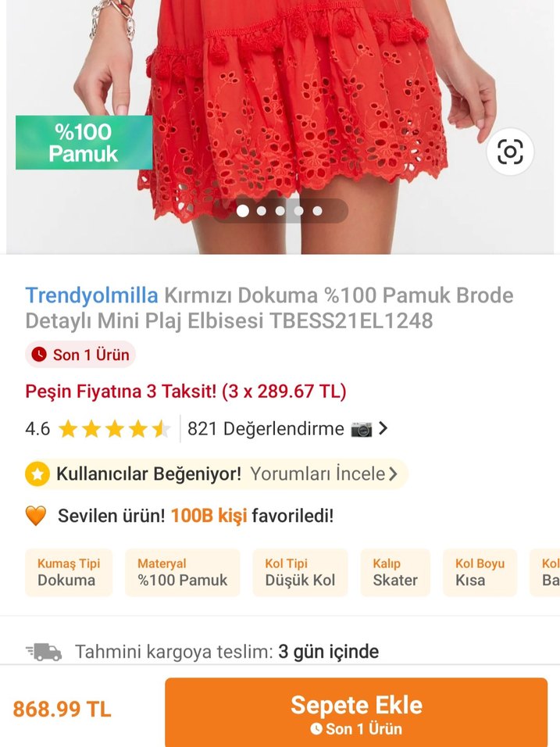Select the first image carousel dot

243,209
